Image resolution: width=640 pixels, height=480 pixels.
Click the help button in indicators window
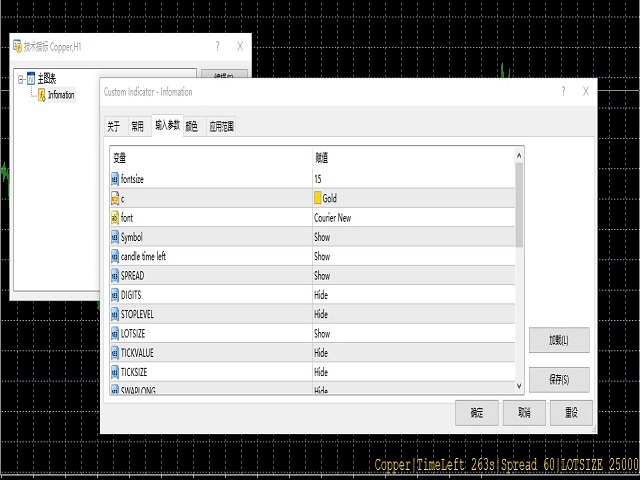click(218, 47)
